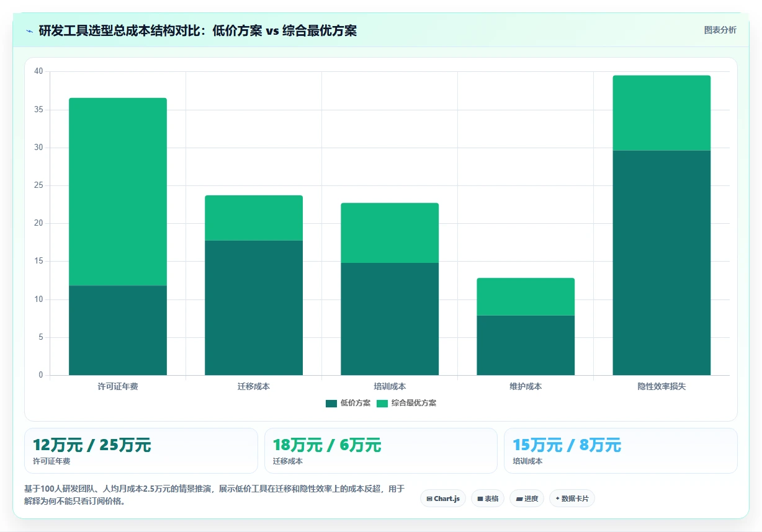Click the 40 y-axis tick label

click(38, 71)
